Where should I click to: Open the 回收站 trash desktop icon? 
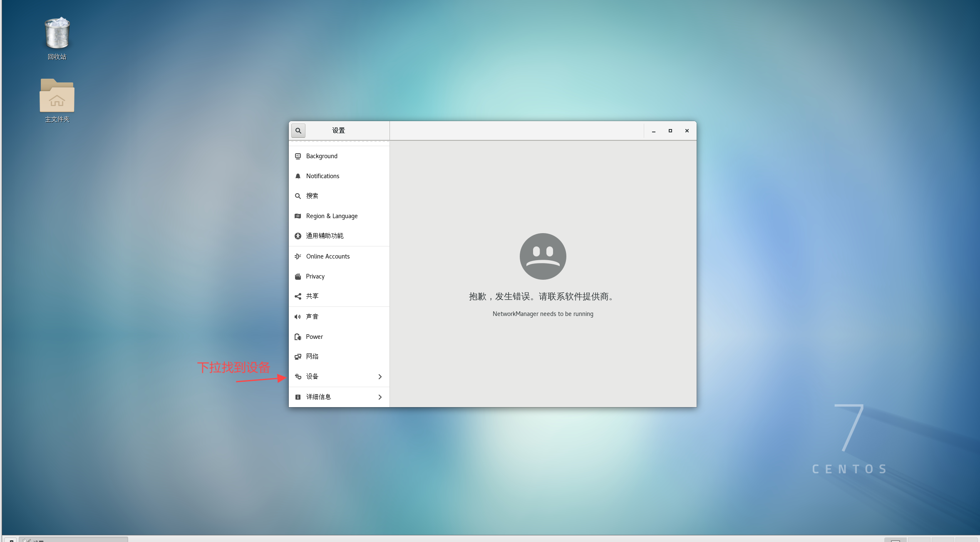click(57, 34)
